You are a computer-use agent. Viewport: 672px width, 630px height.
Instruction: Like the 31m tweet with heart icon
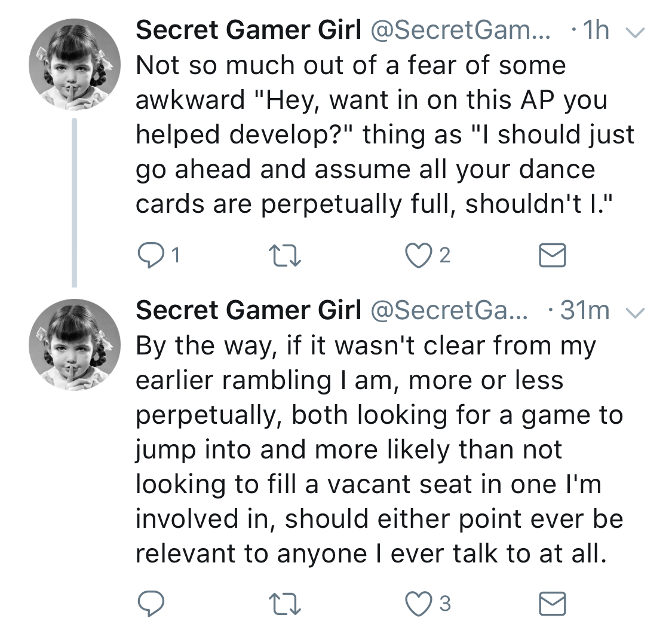click(x=418, y=604)
